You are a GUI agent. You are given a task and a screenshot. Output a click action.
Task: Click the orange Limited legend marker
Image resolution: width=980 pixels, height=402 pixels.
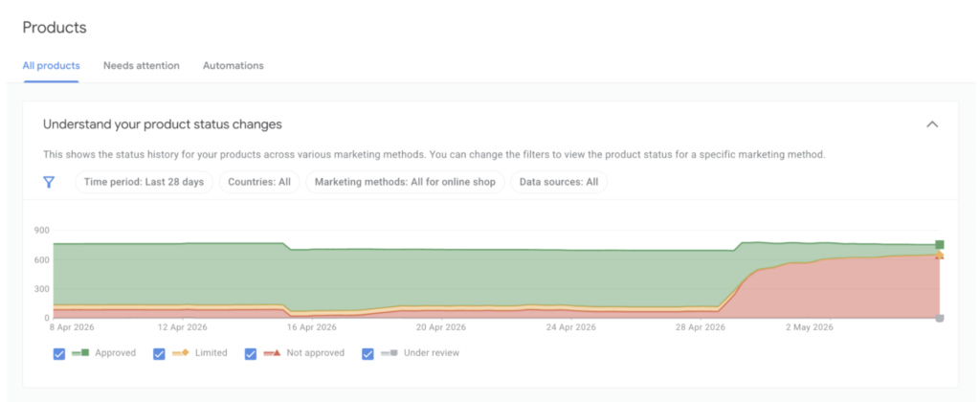(x=181, y=353)
